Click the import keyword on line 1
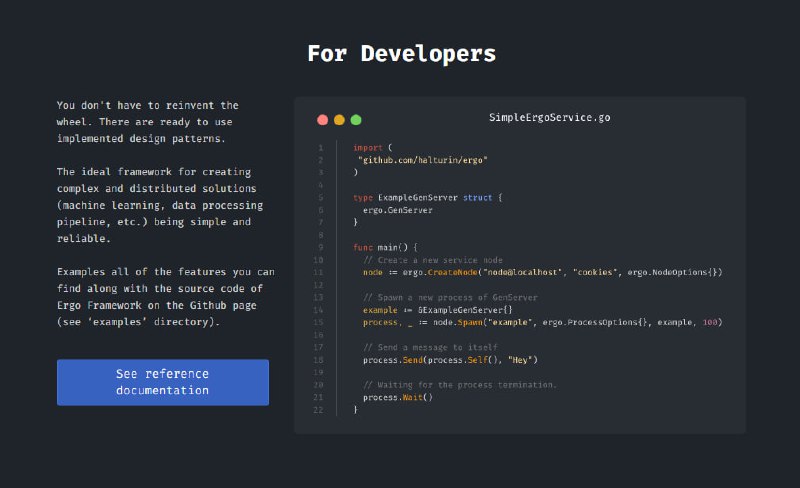The height and width of the screenshot is (488, 800). coord(368,147)
